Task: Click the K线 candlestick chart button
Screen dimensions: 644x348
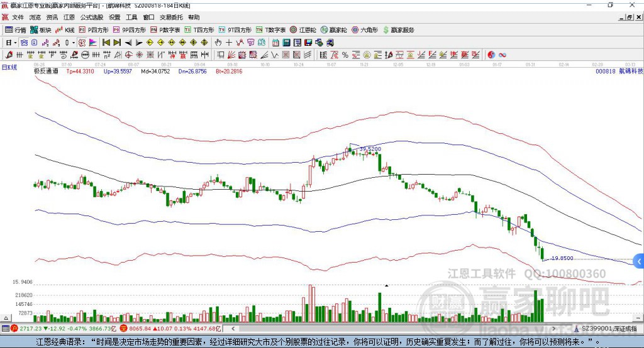Action: point(65,30)
